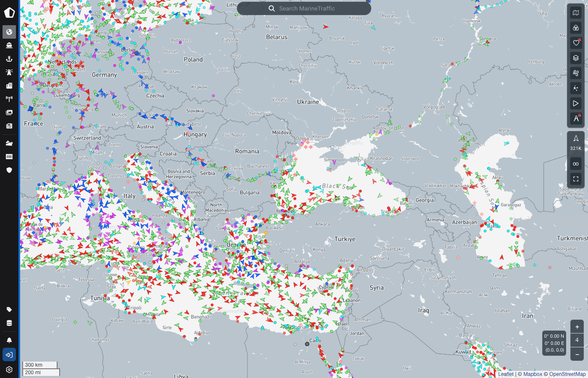The image size is (588, 378).
Task: Toggle the 321K vessel count display
Action: [576, 143]
